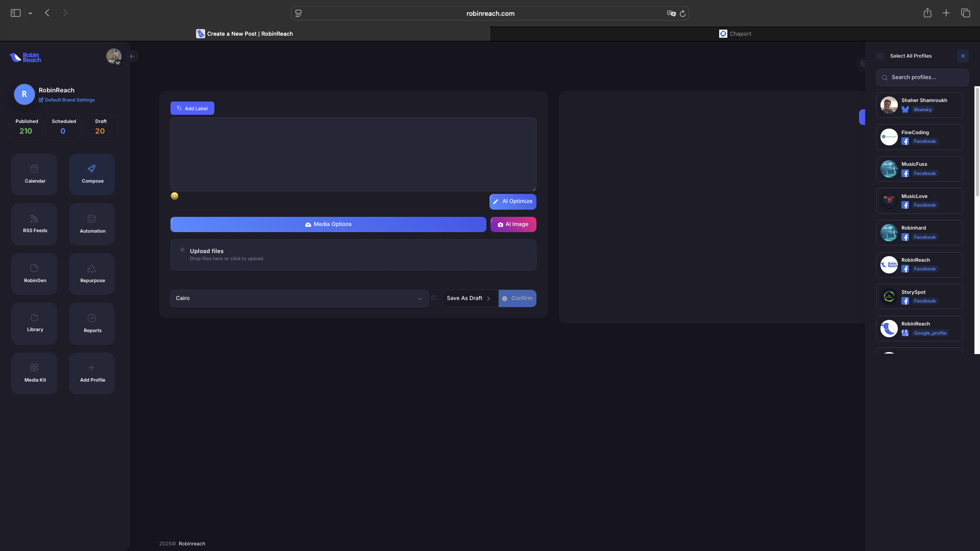This screenshot has height=551, width=980.
Task: Click the Media Options button
Action: 328,224
